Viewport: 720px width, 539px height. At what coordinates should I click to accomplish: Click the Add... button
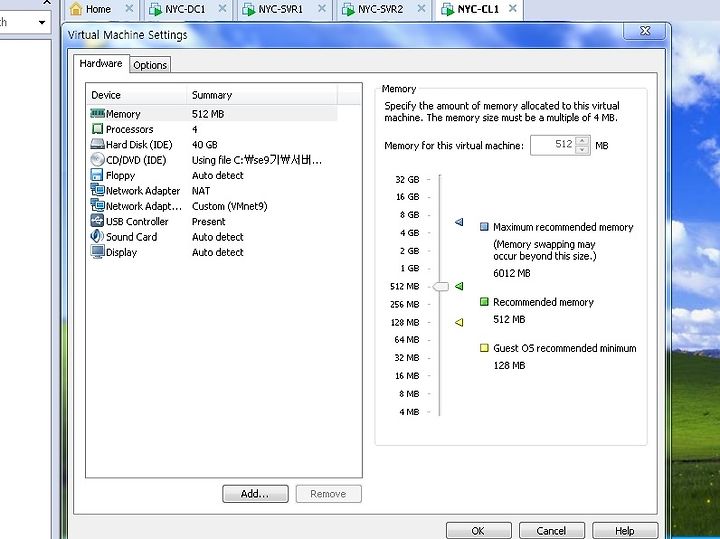coord(255,494)
